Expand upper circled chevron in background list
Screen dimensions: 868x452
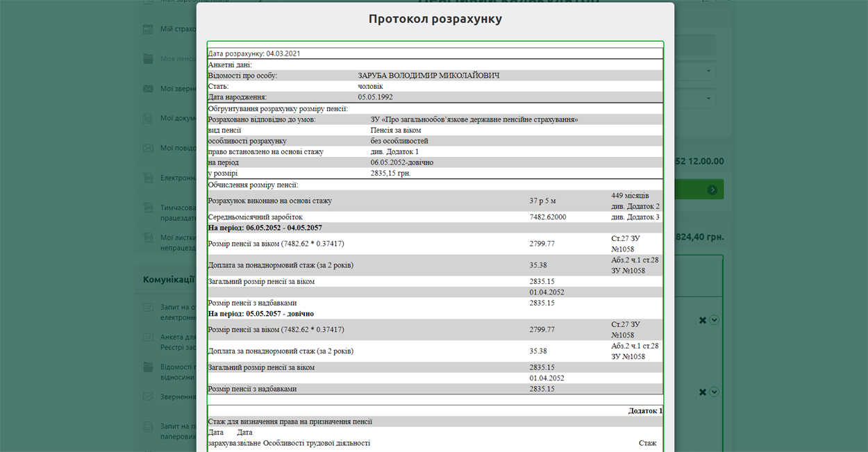[714, 320]
